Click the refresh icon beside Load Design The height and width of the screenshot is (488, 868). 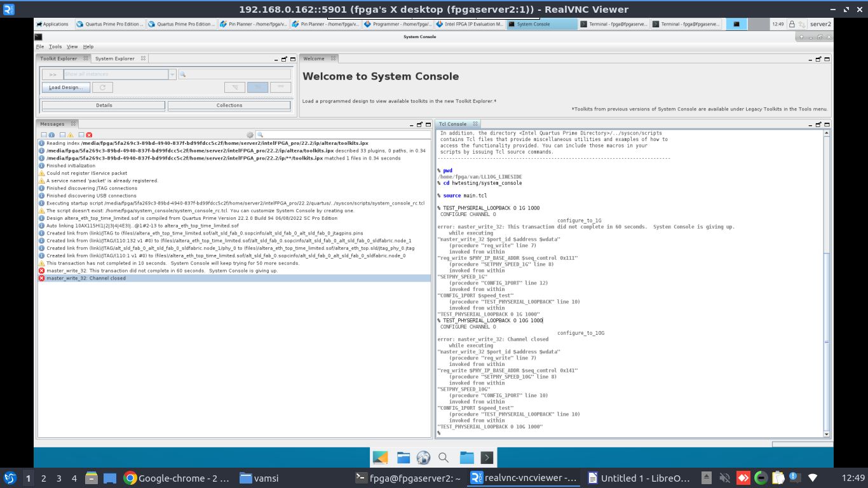[102, 87]
